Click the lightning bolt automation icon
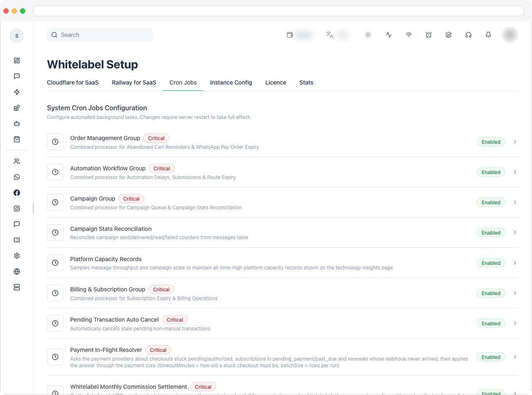 17,92
